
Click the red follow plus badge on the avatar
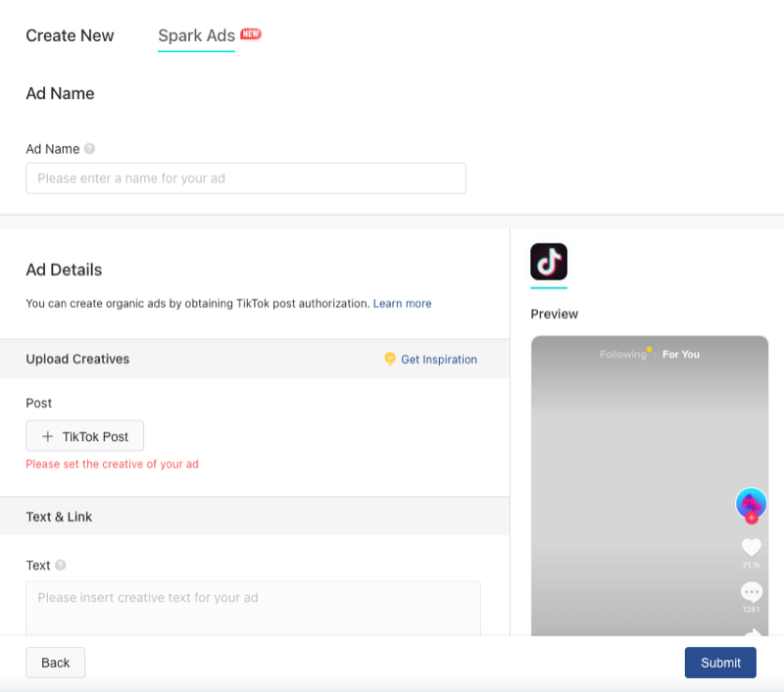[x=751, y=518]
